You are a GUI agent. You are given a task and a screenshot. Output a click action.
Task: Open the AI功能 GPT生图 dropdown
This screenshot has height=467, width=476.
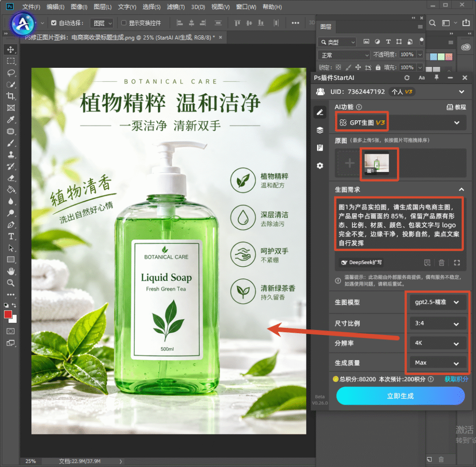[x=400, y=123]
